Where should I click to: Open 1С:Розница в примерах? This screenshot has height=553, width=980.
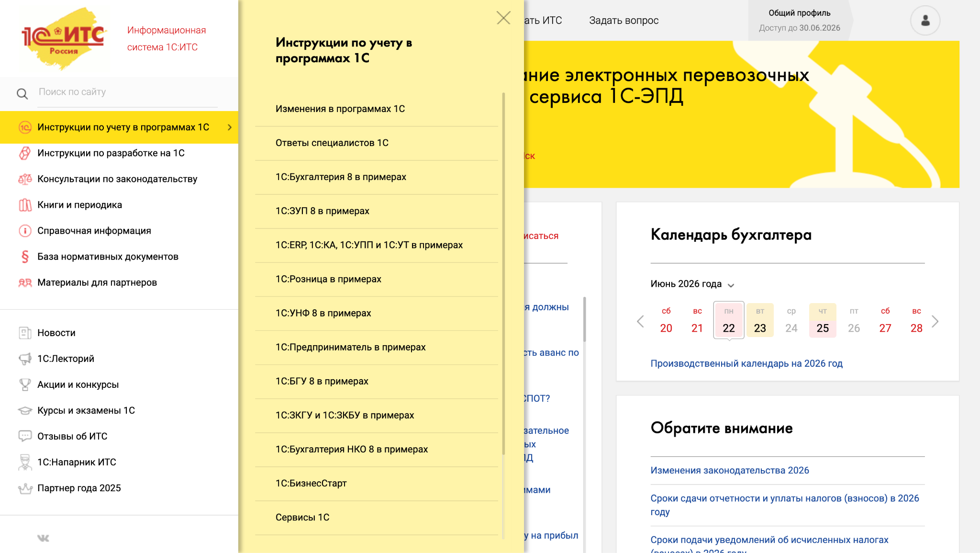click(x=377, y=279)
